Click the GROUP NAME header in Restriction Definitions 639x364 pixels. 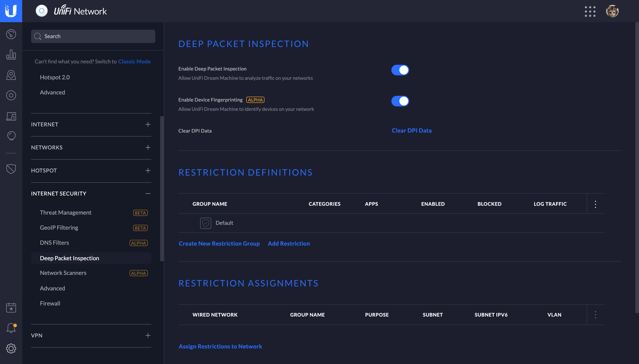pos(210,204)
